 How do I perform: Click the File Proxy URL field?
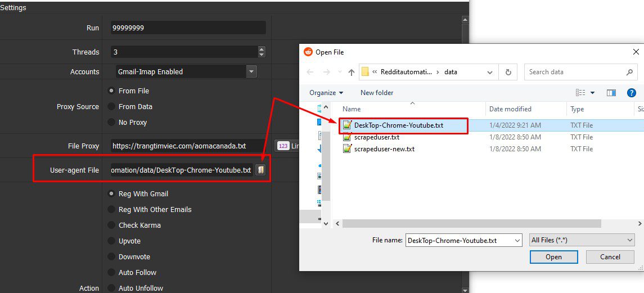(187, 146)
